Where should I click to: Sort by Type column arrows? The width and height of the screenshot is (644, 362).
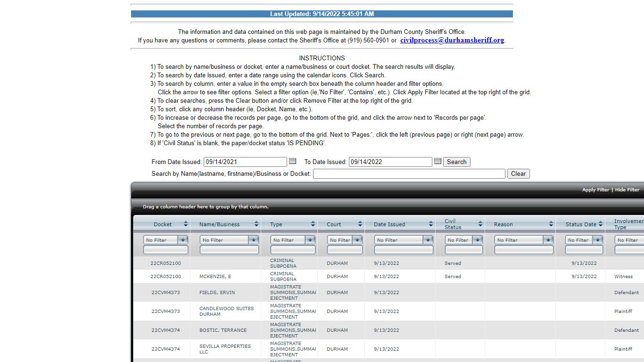click(313, 224)
